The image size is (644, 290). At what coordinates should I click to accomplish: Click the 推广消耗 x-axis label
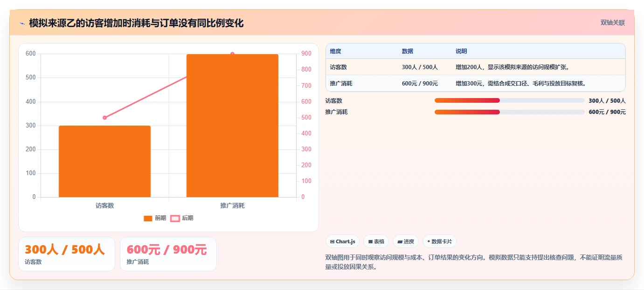pos(232,205)
